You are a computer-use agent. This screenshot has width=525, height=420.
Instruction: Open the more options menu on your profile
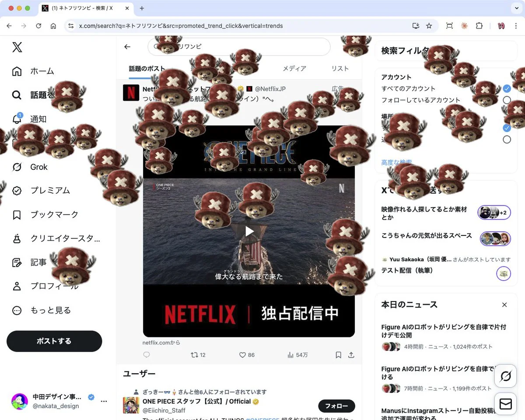(104, 402)
